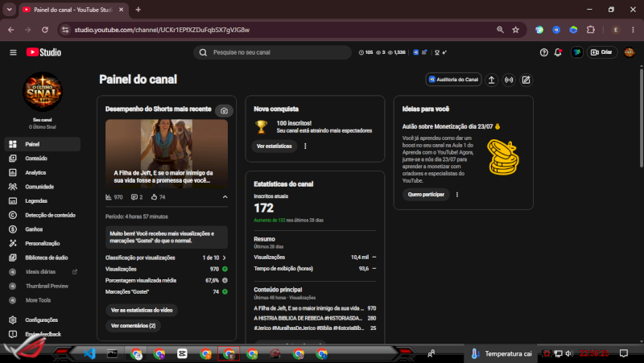Viewport: 644px width, 363px height.
Task: Click the notifications bell icon
Action: click(x=558, y=52)
